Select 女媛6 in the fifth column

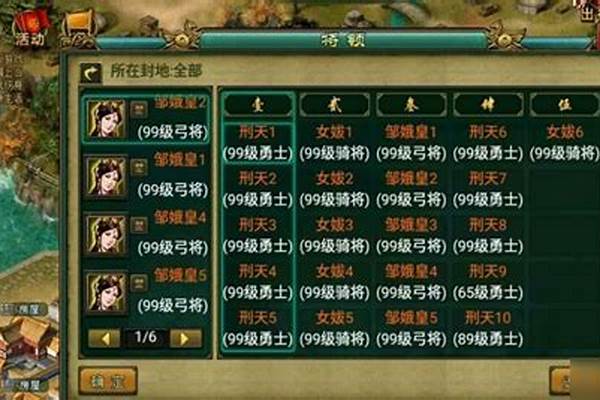point(564,143)
